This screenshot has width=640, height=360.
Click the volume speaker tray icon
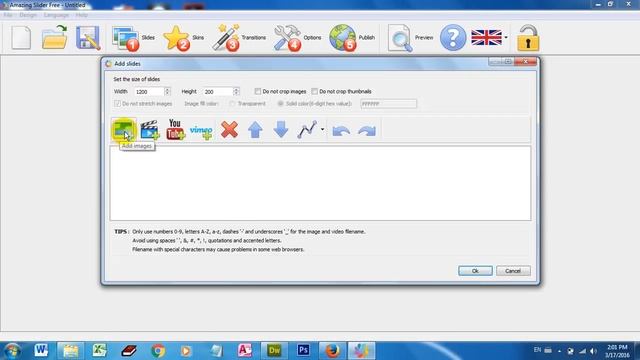pos(594,351)
